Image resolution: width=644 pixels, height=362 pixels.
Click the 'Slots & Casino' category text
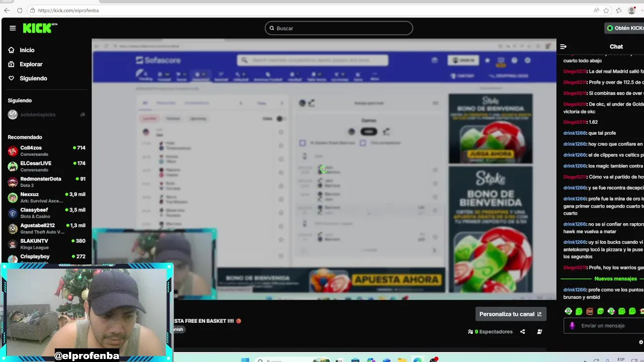(x=35, y=217)
